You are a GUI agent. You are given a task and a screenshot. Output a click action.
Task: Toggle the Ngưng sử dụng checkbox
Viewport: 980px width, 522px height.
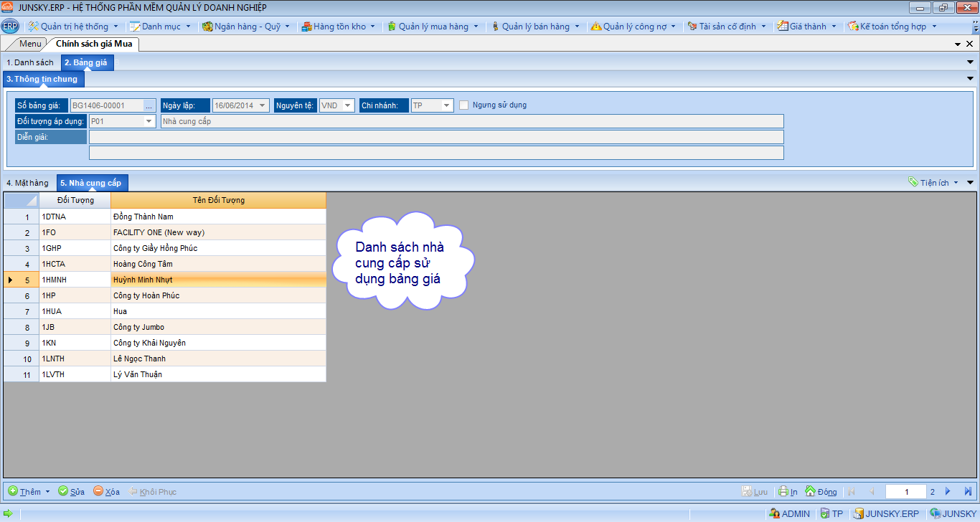[x=464, y=105]
